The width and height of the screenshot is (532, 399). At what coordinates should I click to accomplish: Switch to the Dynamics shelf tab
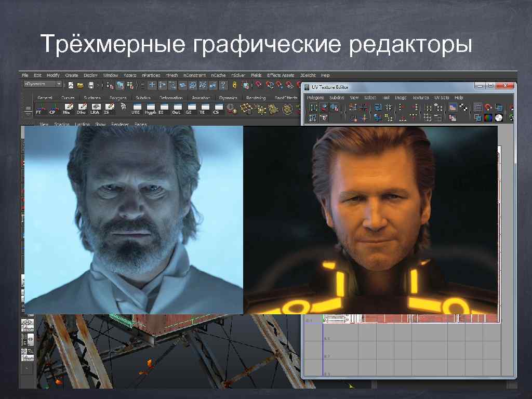[x=229, y=98]
